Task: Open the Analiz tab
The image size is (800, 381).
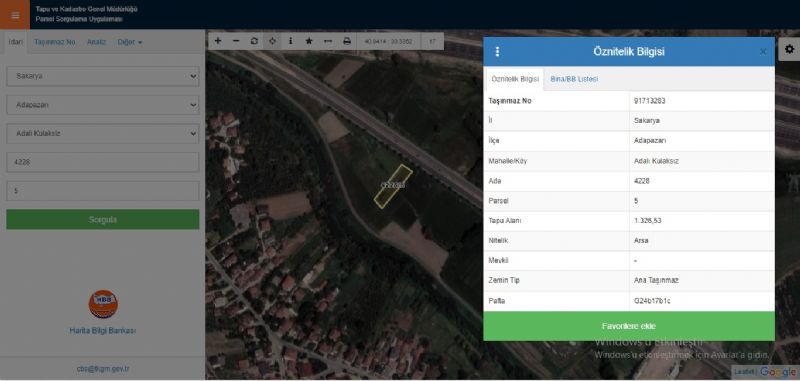Action: [96, 42]
